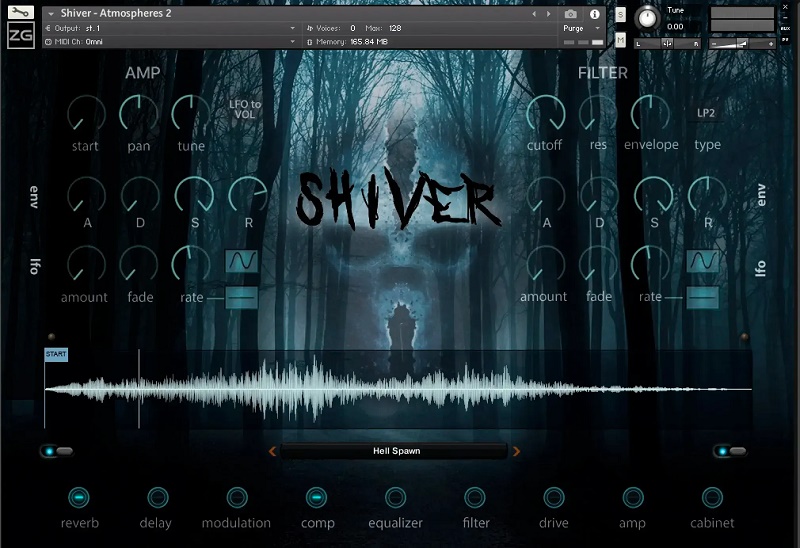800x548 pixels.
Task: Click the LP2 filter type button
Action: point(706,113)
